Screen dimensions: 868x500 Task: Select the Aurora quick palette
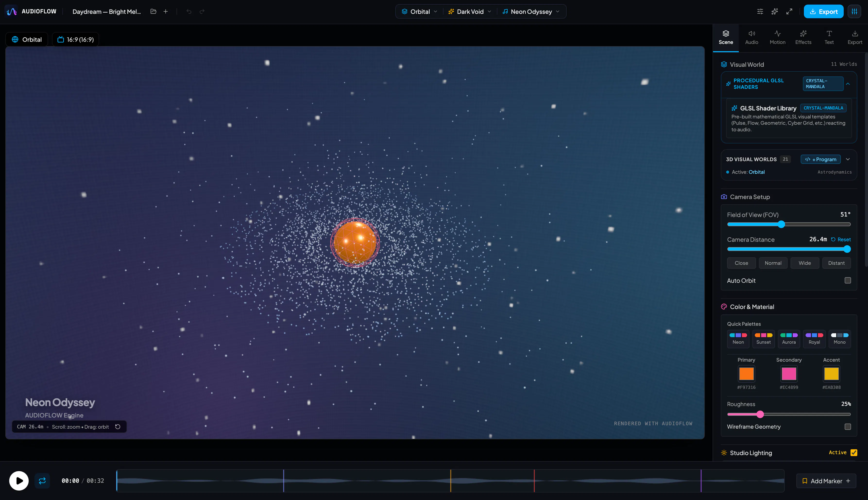point(789,339)
